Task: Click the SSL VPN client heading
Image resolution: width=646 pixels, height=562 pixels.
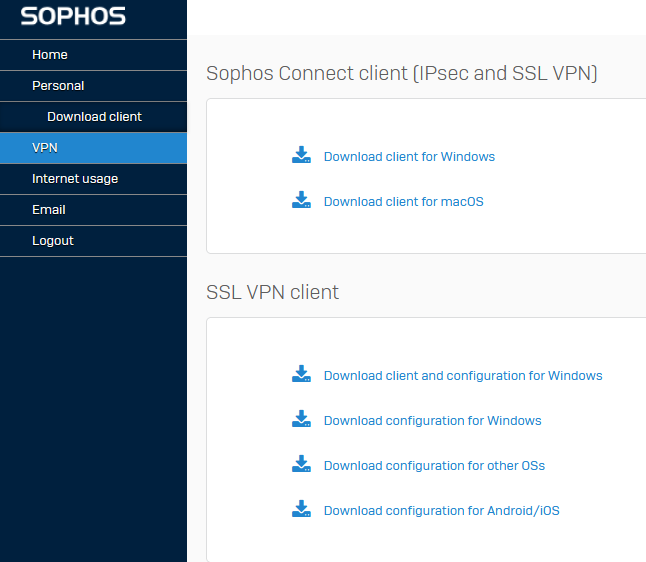Action: point(272,292)
